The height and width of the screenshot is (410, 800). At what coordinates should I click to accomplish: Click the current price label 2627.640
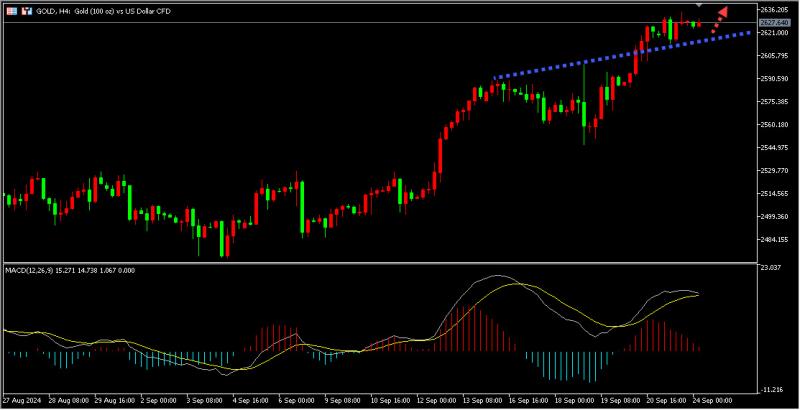click(x=771, y=23)
